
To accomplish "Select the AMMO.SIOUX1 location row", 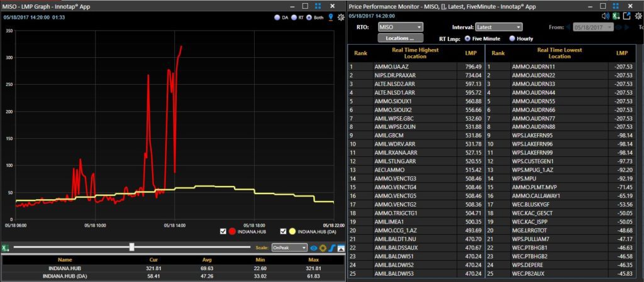I will click(x=416, y=101).
